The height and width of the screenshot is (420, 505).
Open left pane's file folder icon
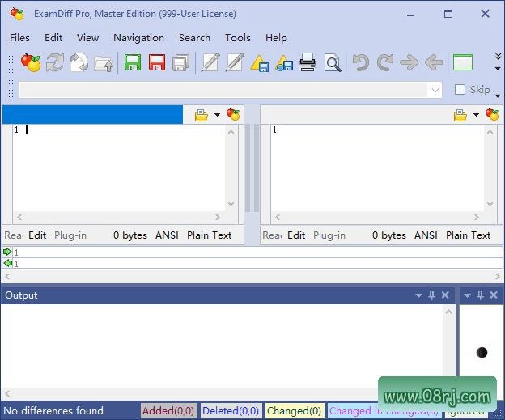click(202, 115)
